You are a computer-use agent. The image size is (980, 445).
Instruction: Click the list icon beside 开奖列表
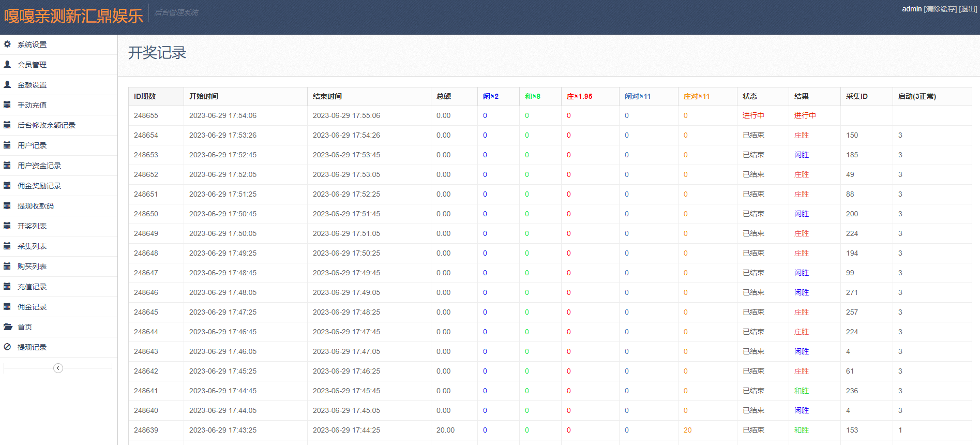(x=7, y=226)
